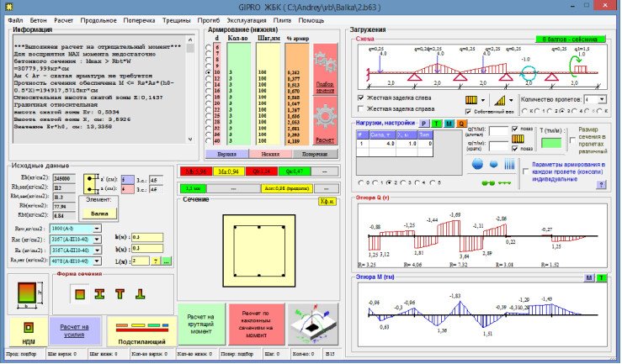Click the purple a' (см) value field

pyautogui.click(x=127, y=180)
